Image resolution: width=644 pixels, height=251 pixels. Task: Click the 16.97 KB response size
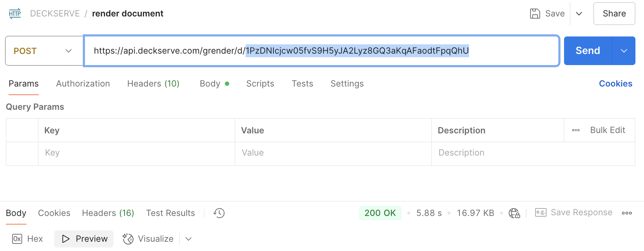(x=476, y=213)
